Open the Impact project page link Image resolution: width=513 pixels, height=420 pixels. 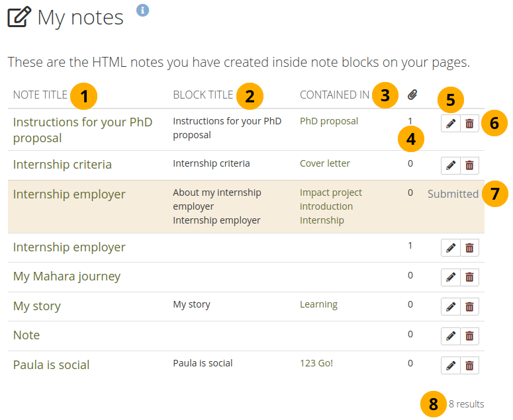[330, 192]
